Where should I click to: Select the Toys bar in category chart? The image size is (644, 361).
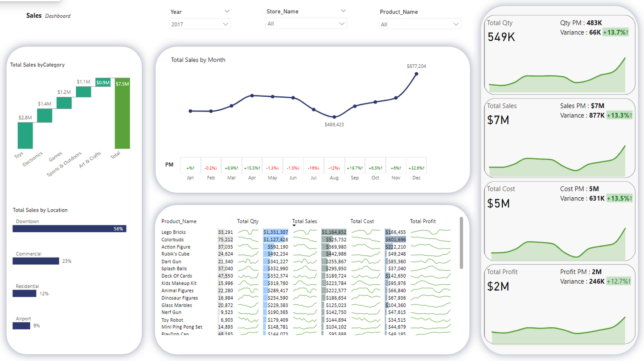click(x=25, y=135)
